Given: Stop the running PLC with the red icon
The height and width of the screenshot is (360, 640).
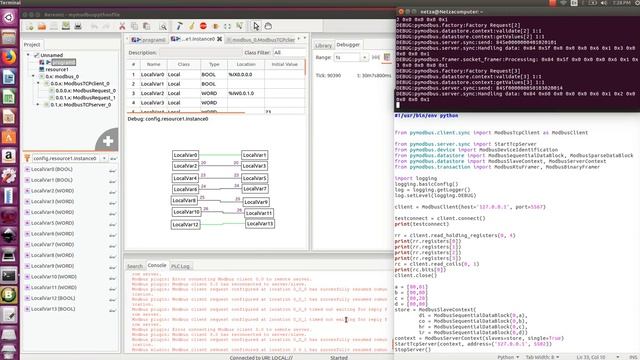Looking at the screenshot, I should tap(203, 26).
